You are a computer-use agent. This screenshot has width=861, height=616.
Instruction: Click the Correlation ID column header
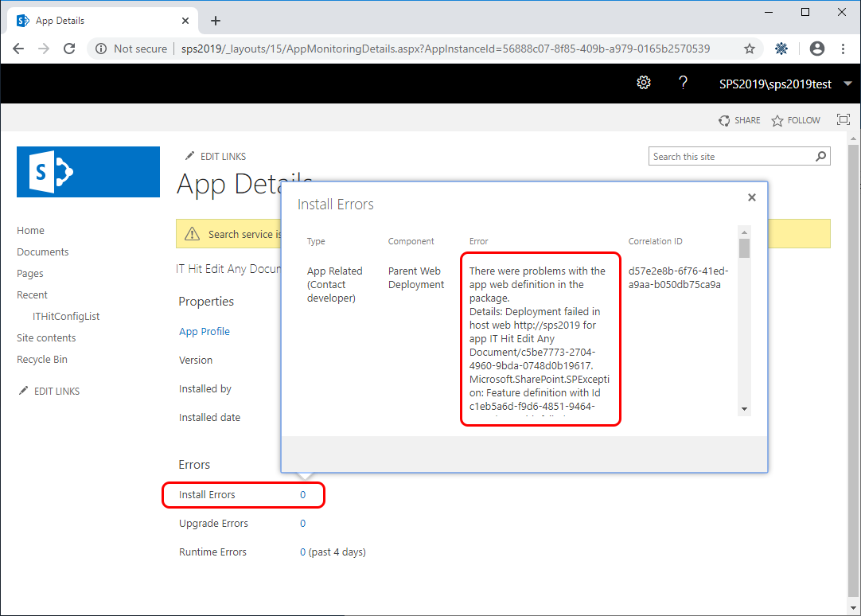(x=655, y=241)
